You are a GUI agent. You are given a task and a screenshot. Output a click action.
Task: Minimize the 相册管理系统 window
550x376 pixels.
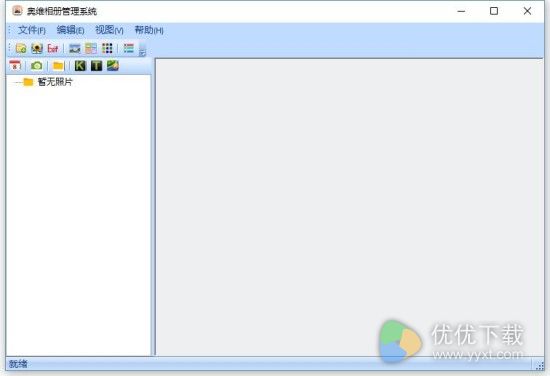[461, 11]
